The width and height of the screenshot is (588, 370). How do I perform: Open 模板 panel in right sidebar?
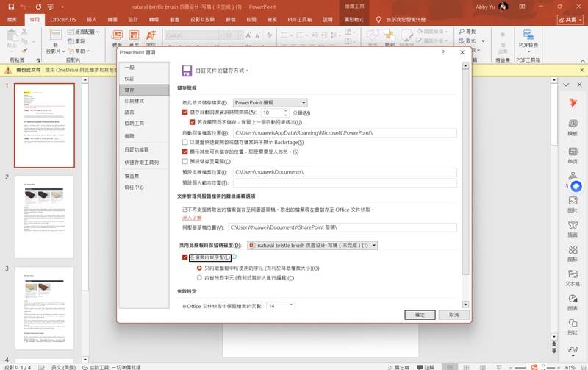(573, 127)
